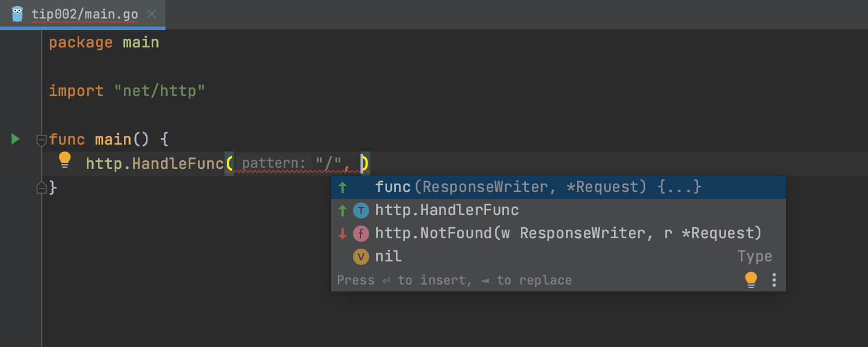Click the "net/http" import string
The width and height of the screenshot is (868, 347).
[x=159, y=91]
